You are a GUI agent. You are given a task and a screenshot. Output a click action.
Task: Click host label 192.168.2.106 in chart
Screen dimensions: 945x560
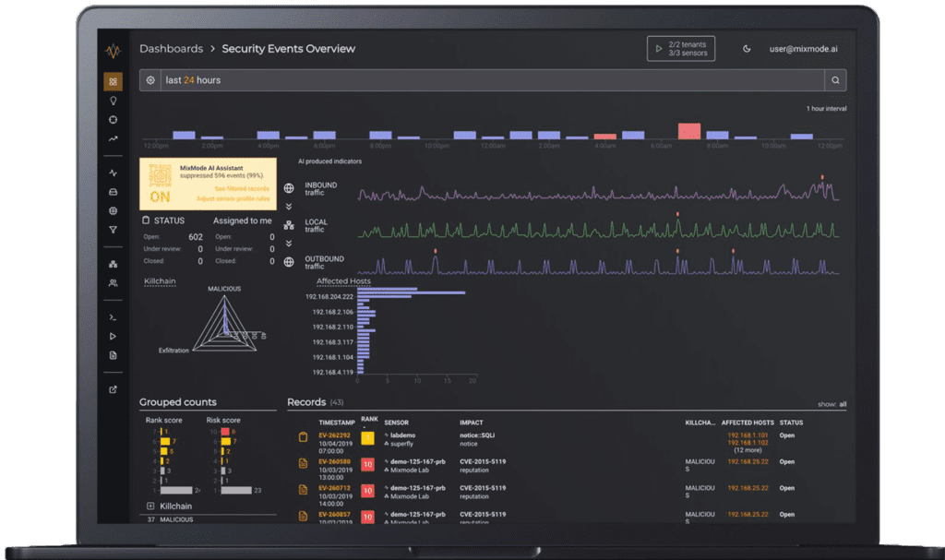[332, 312]
